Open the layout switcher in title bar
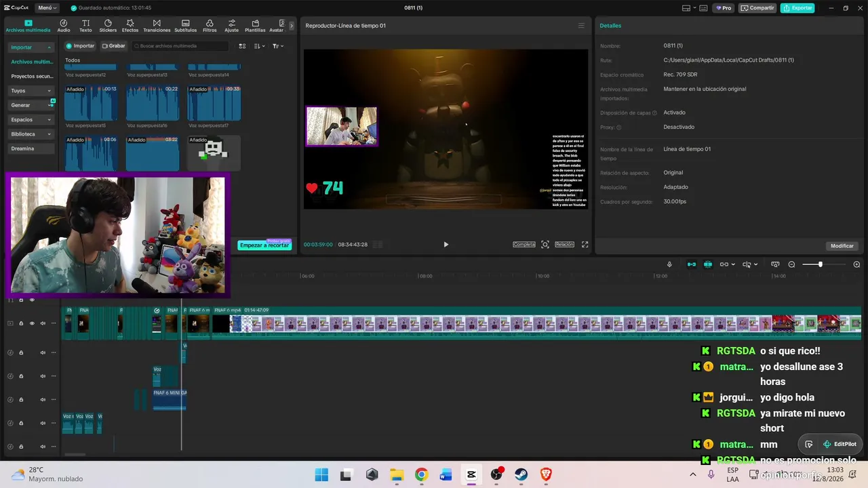This screenshot has height=488, width=868. [689, 8]
